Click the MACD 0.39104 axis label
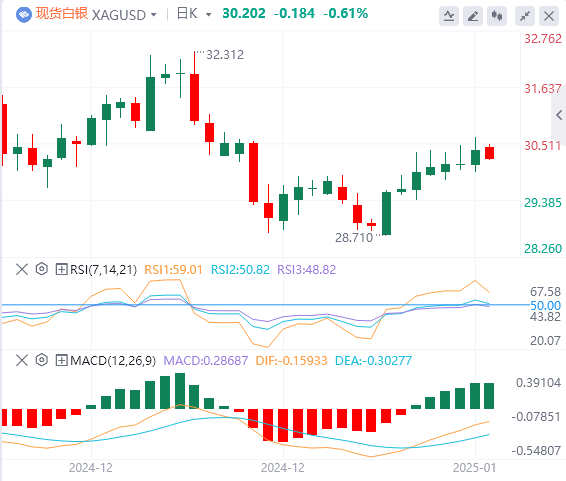Screen dimensions: 566x481 pos(538,382)
